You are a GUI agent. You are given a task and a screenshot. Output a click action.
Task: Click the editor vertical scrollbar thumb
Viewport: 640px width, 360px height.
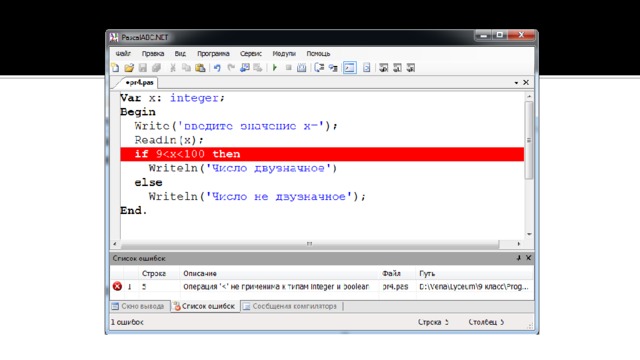pos(529,140)
